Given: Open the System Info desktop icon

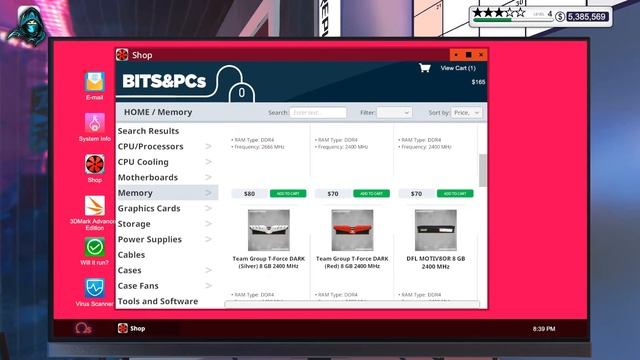Looking at the screenshot, I should pyautogui.click(x=94, y=123).
